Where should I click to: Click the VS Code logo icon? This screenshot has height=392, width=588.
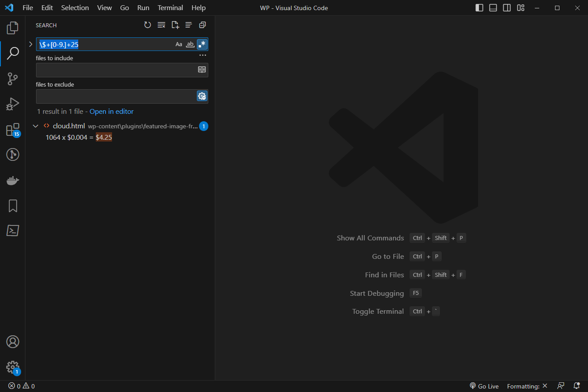[x=9, y=8]
